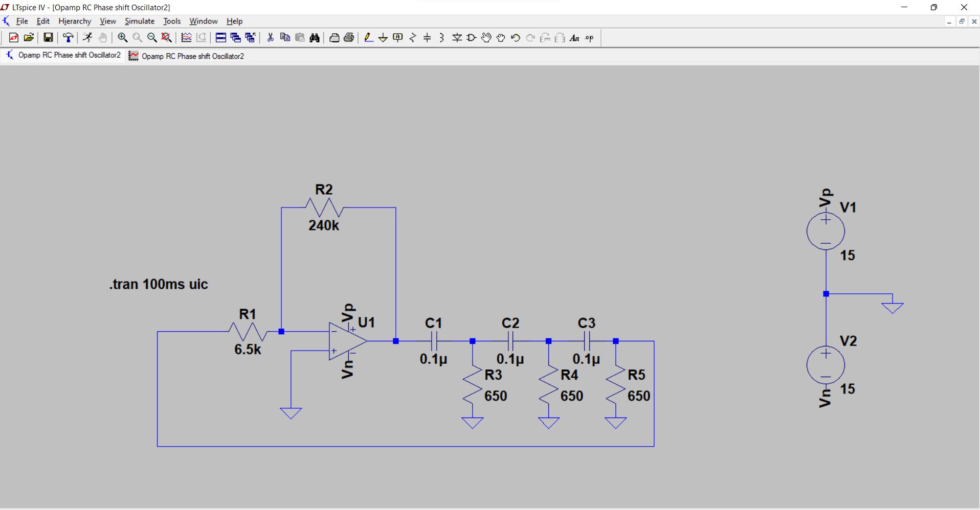Open the component symbol browser
Image resolution: width=980 pixels, height=510 pixels.
471,37
